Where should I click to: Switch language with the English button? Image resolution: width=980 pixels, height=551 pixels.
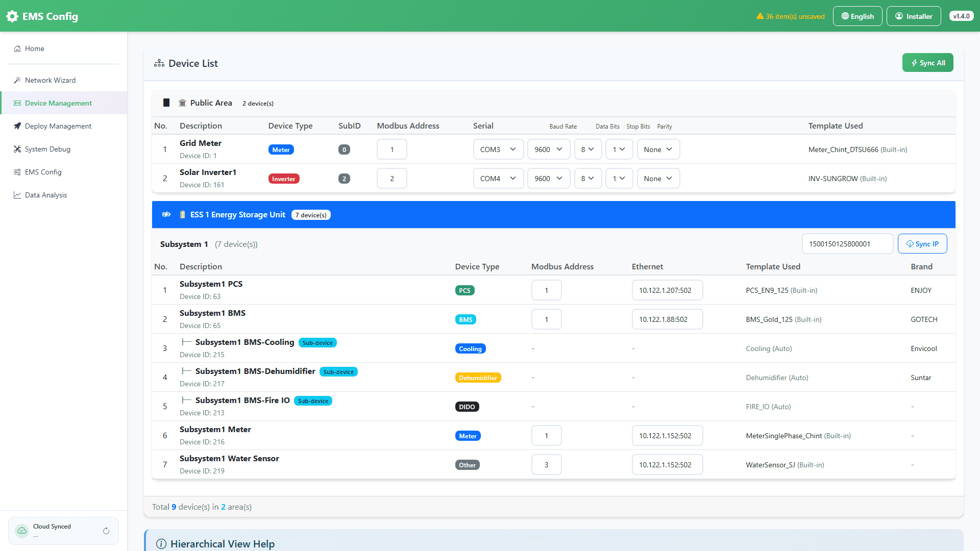point(857,16)
